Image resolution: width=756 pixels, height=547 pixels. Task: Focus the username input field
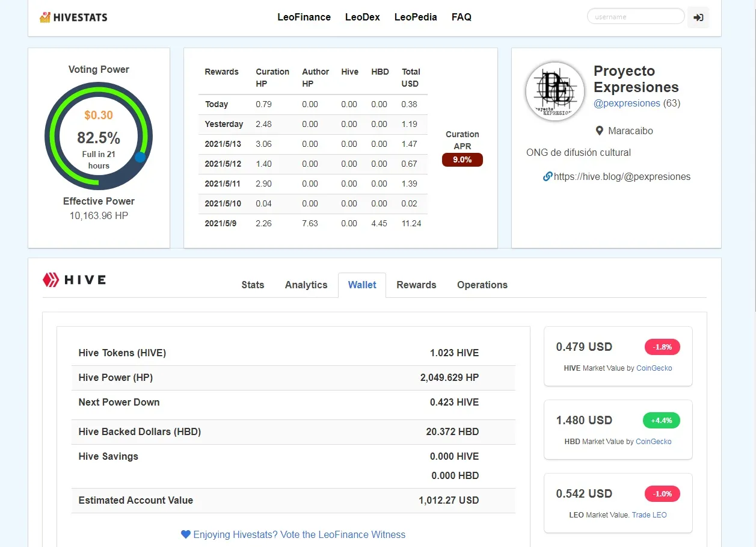pos(636,16)
